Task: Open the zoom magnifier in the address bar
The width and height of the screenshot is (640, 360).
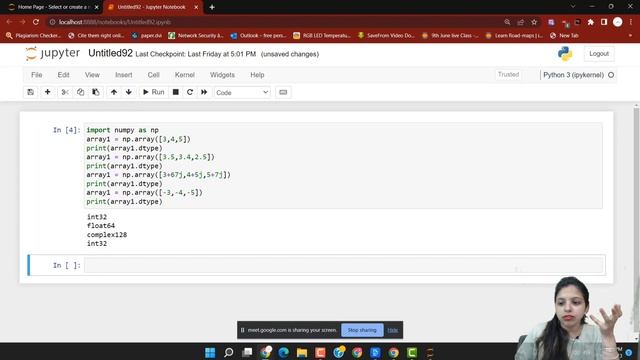Action: point(507,22)
